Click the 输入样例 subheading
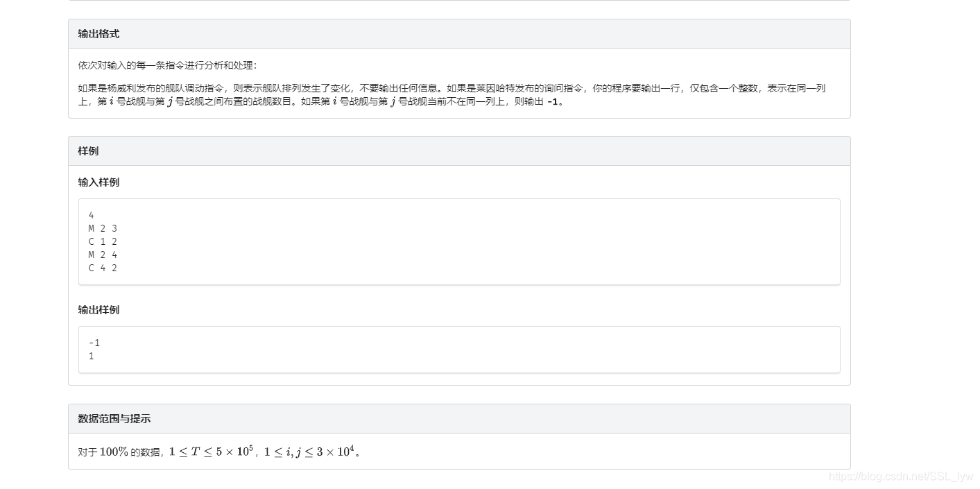This screenshot has width=980, height=489. click(98, 182)
